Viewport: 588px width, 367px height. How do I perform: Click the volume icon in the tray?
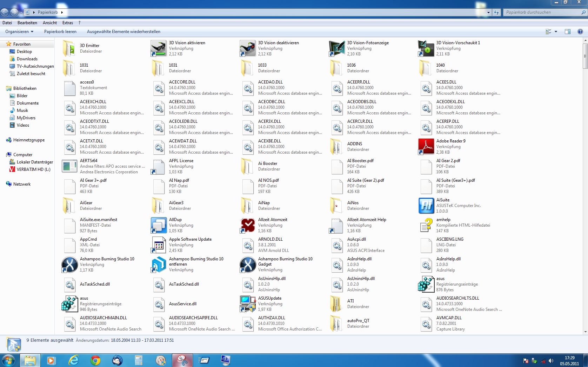coord(551,361)
